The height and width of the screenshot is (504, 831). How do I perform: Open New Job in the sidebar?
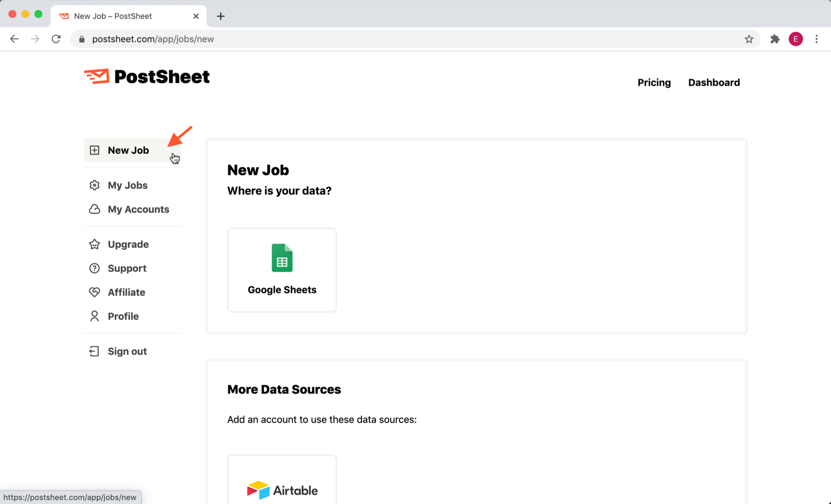(x=128, y=151)
